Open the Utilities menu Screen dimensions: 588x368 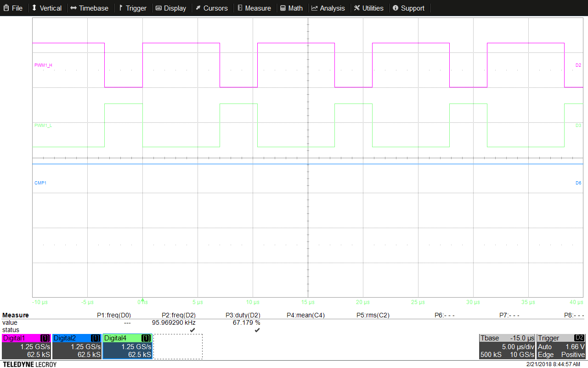click(369, 8)
